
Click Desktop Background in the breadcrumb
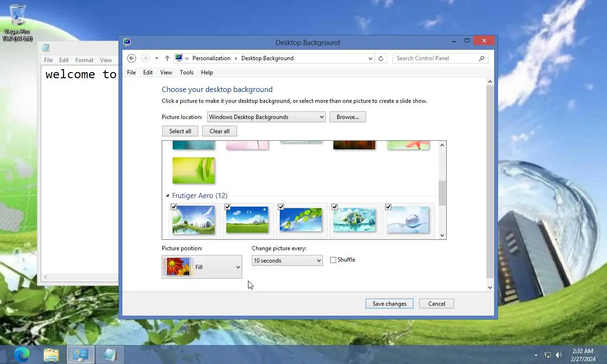267,58
